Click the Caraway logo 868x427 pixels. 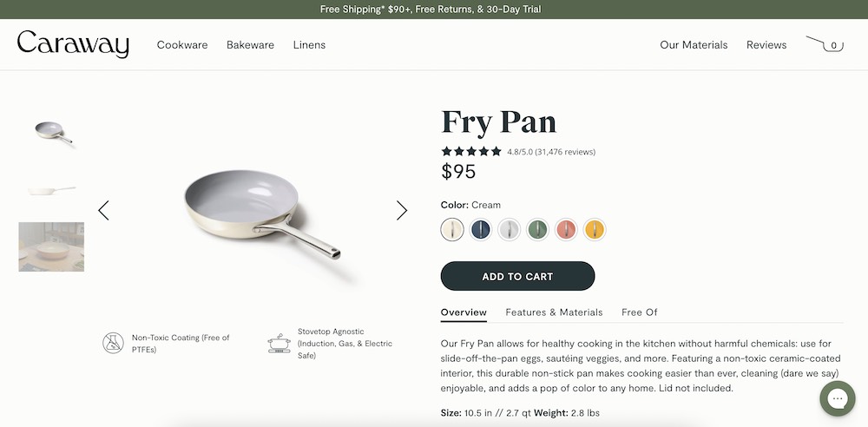[x=73, y=44]
